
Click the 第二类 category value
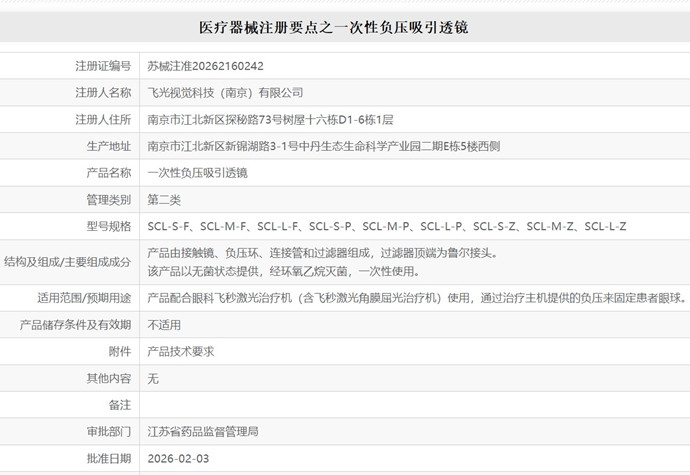click(x=164, y=200)
